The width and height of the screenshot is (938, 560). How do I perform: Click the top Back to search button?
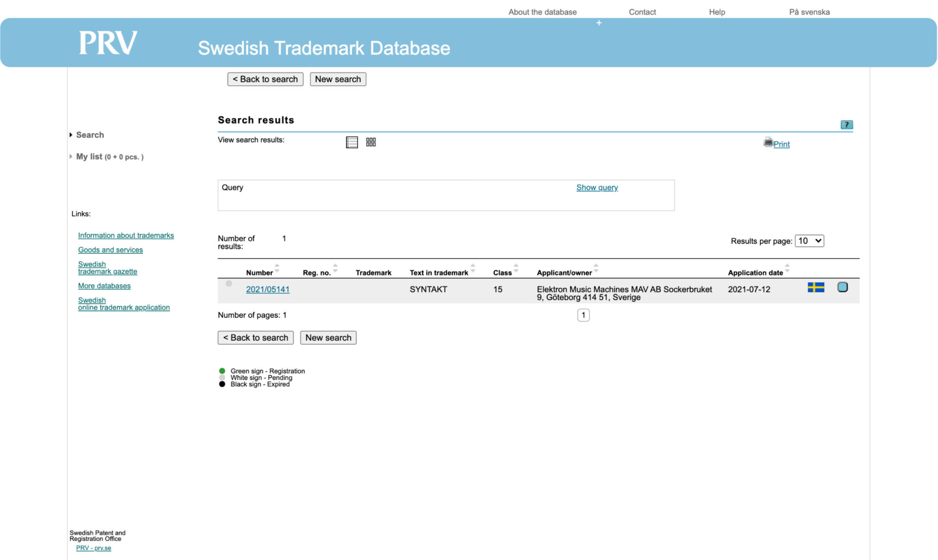coord(265,79)
